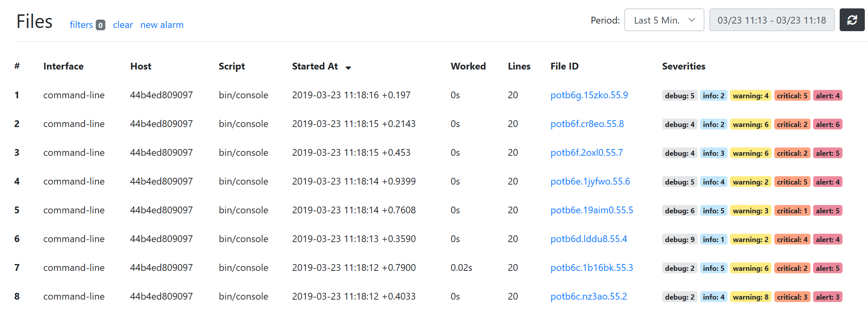Click the refresh icon button
Screen dimensions: 868x312
point(852,20)
